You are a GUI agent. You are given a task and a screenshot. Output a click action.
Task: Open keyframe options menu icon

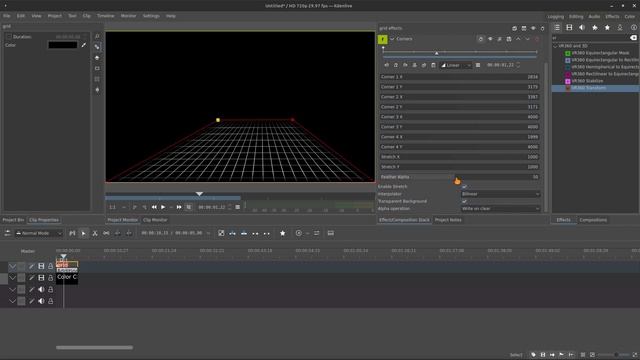coord(478,65)
